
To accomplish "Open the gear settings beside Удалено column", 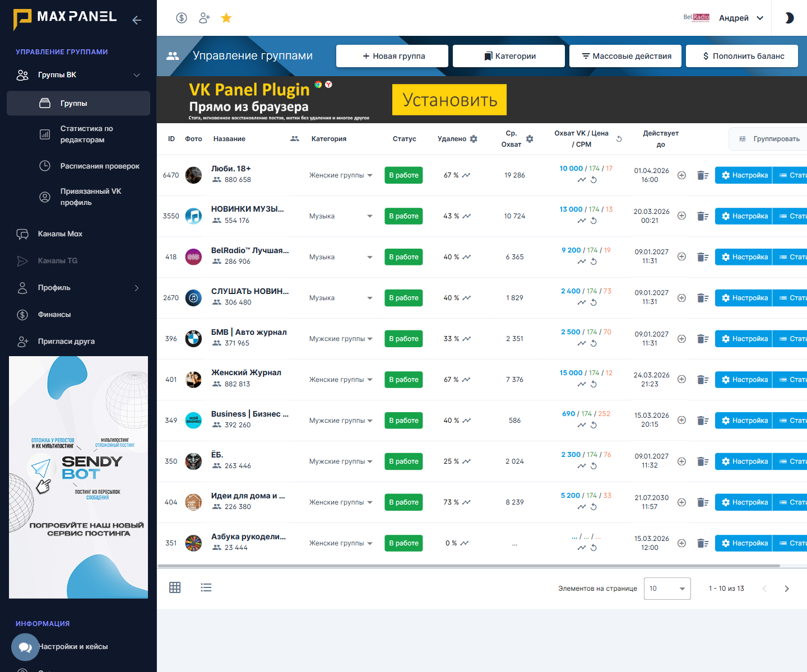I will coord(474,139).
